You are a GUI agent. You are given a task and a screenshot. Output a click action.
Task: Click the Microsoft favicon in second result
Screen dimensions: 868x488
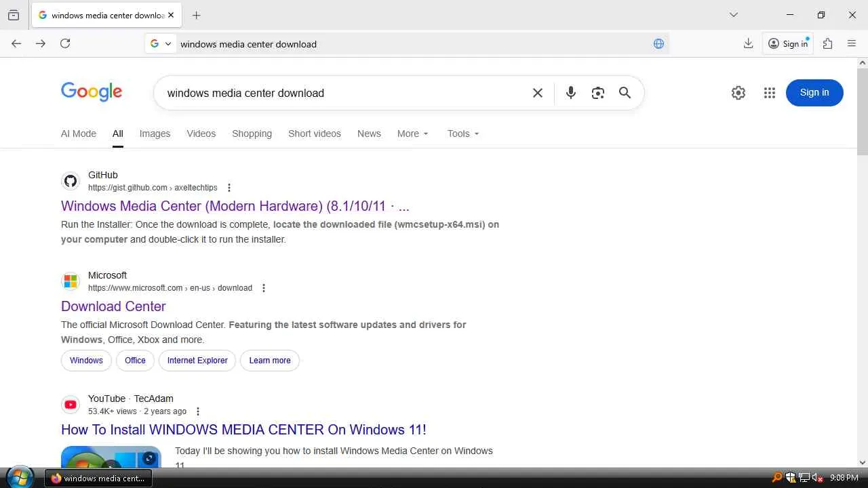(x=71, y=281)
